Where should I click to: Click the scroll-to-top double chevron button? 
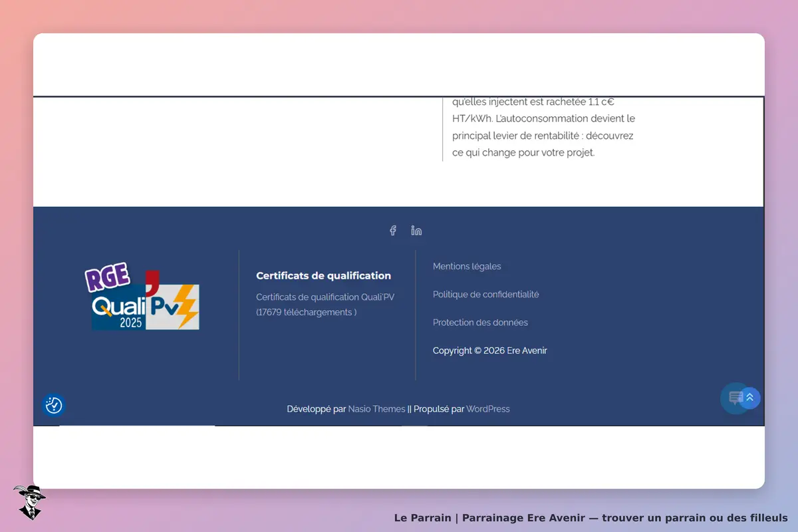pyautogui.click(x=750, y=398)
